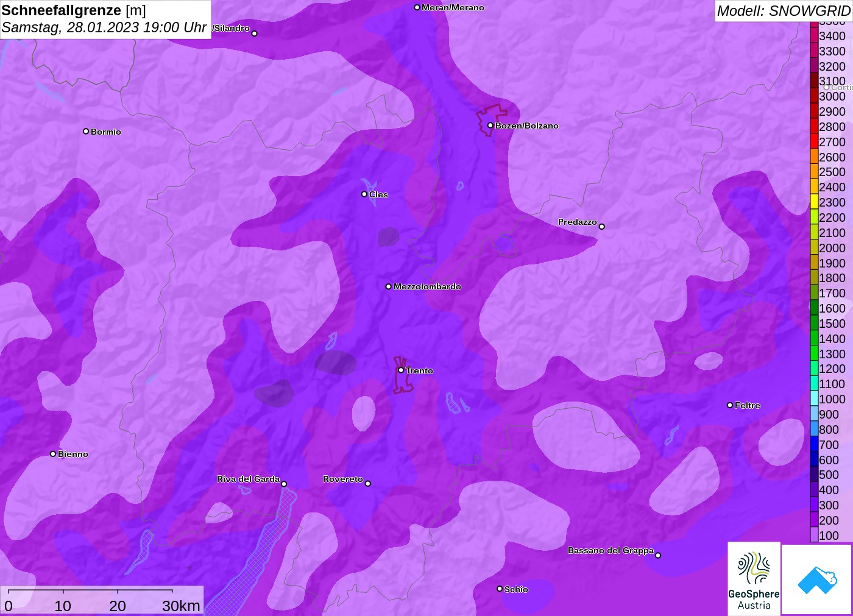Screen dimensions: 853x616
Task: Click the legend value '1600'
Action: coord(832,308)
